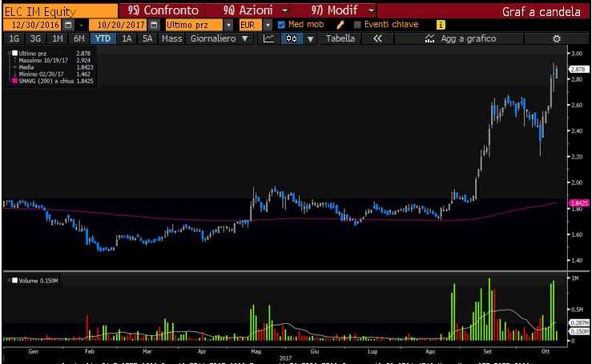
Task: Select the 3G time range tab
Action: (35, 38)
